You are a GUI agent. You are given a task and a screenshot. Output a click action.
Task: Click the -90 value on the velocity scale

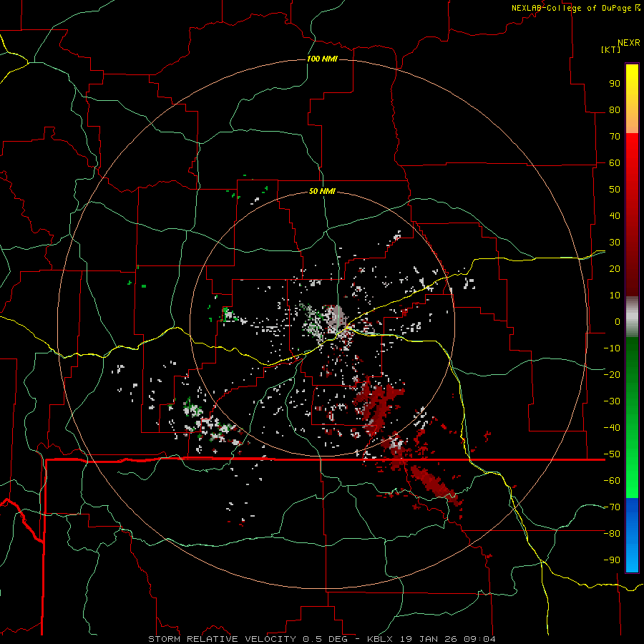click(612, 560)
